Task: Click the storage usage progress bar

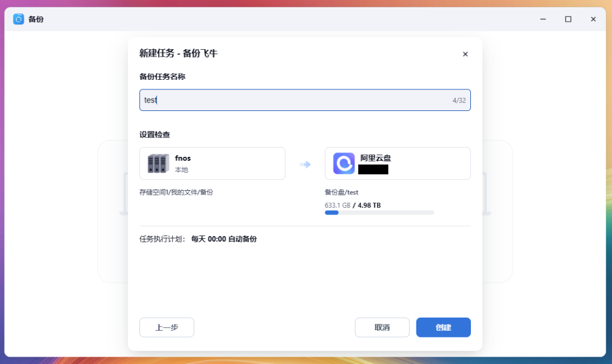Action: pos(379,213)
